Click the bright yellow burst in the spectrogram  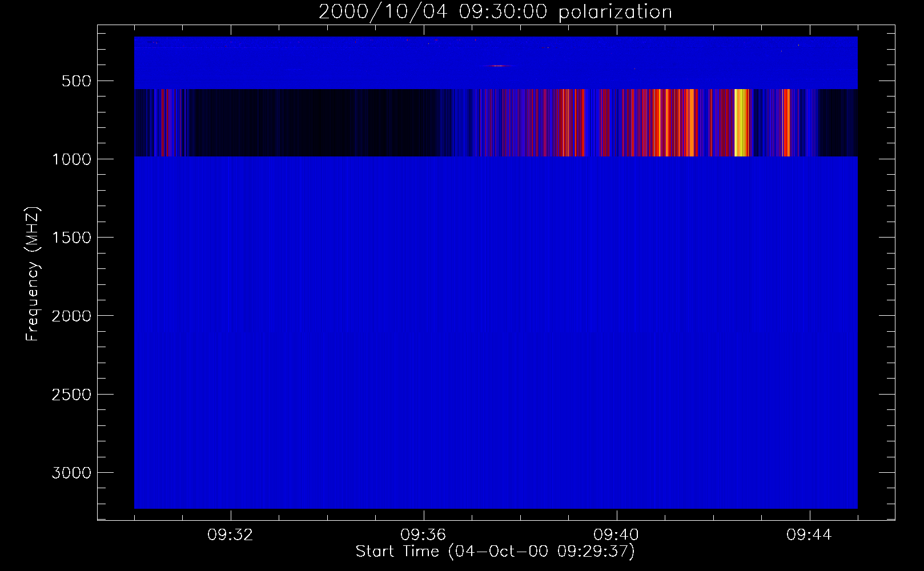point(741,122)
